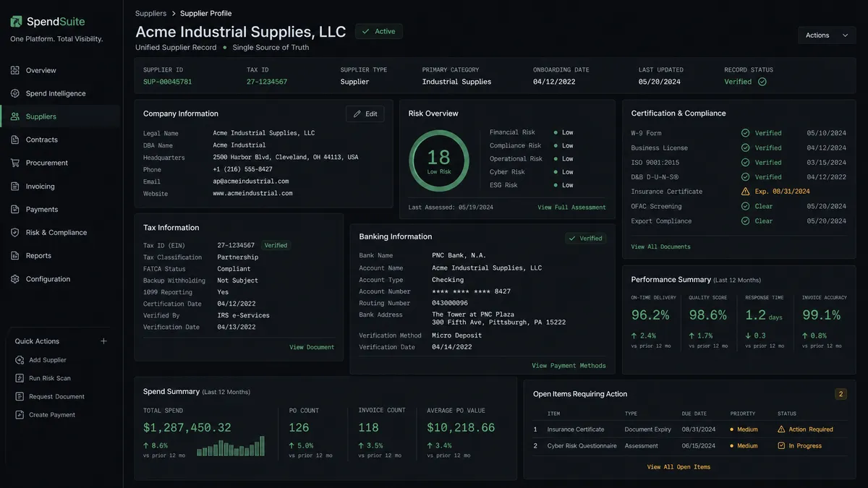Click the invoice accuracy value 99.1%
The image size is (868, 488).
(x=821, y=315)
